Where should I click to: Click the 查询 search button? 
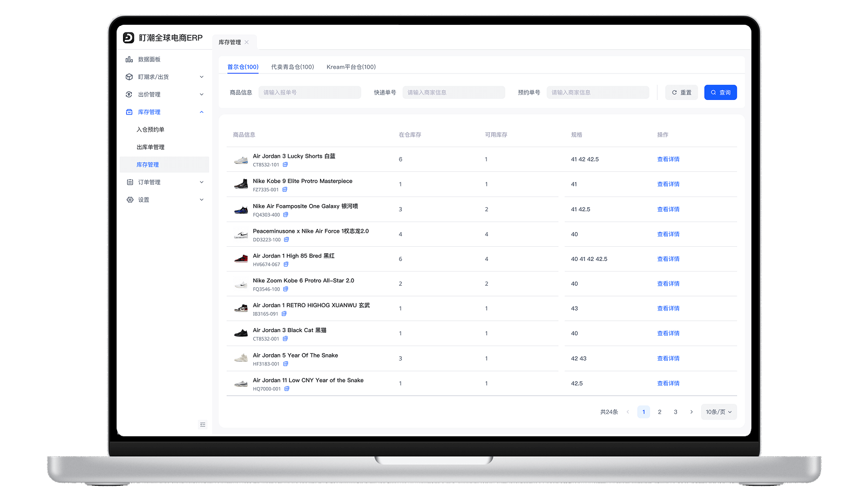click(x=721, y=92)
